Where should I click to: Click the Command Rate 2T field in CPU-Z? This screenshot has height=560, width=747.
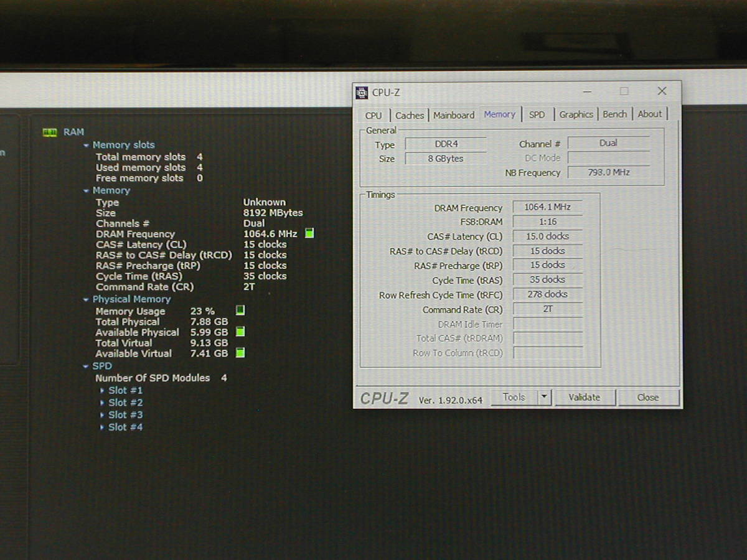548,309
